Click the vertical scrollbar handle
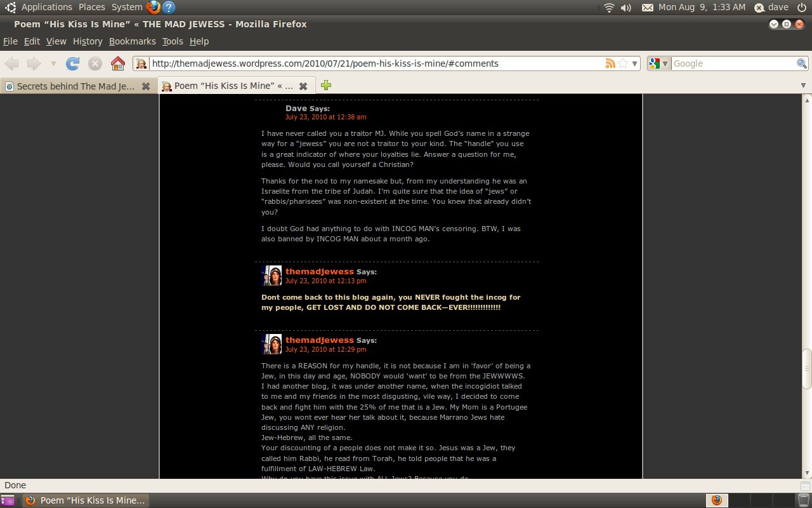Viewport: 812px width, 508px height. pyautogui.click(x=807, y=367)
